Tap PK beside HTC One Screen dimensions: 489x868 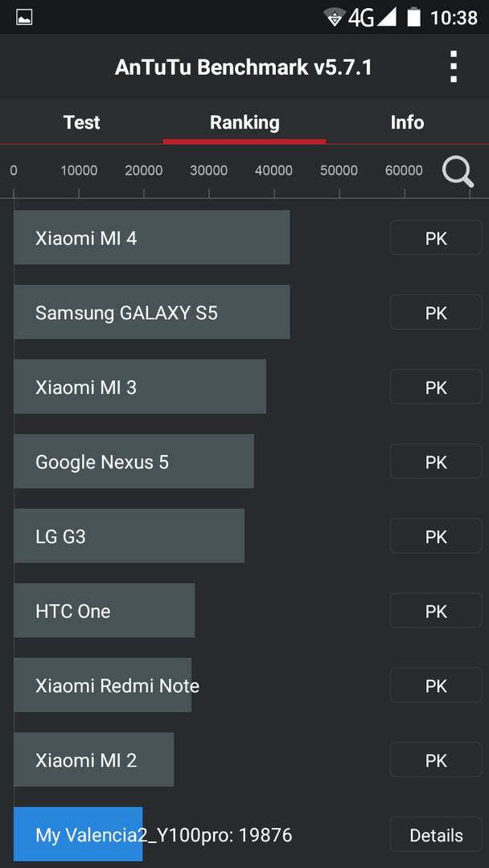[x=436, y=611]
